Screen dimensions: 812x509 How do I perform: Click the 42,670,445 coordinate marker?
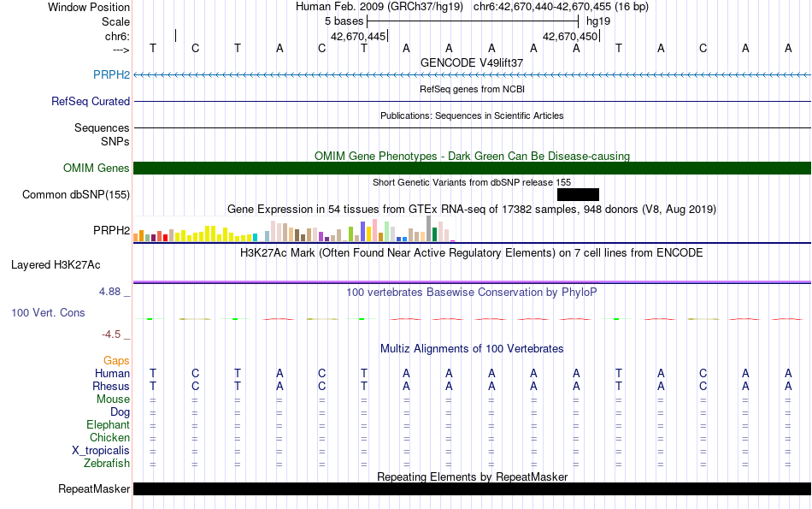pyautogui.click(x=358, y=36)
